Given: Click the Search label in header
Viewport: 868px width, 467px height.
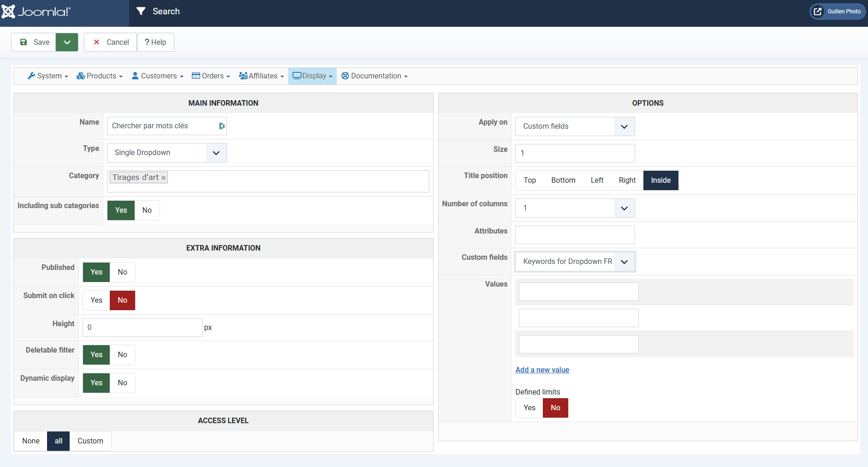Looking at the screenshot, I should click(x=166, y=12).
